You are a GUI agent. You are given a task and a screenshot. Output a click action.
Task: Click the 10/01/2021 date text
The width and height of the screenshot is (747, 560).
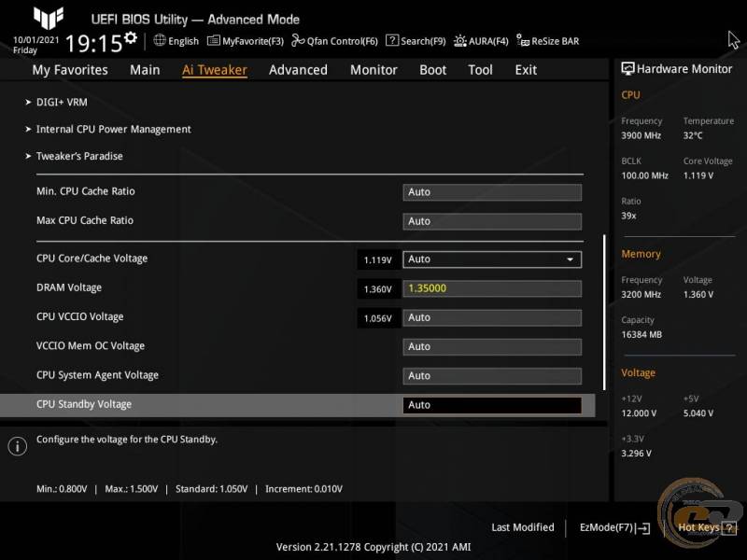(x=36, y=40)
